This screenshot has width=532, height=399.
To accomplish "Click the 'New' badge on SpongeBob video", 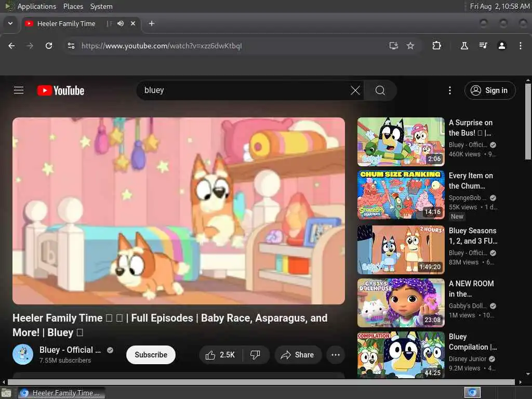I will tap(457, 217).
